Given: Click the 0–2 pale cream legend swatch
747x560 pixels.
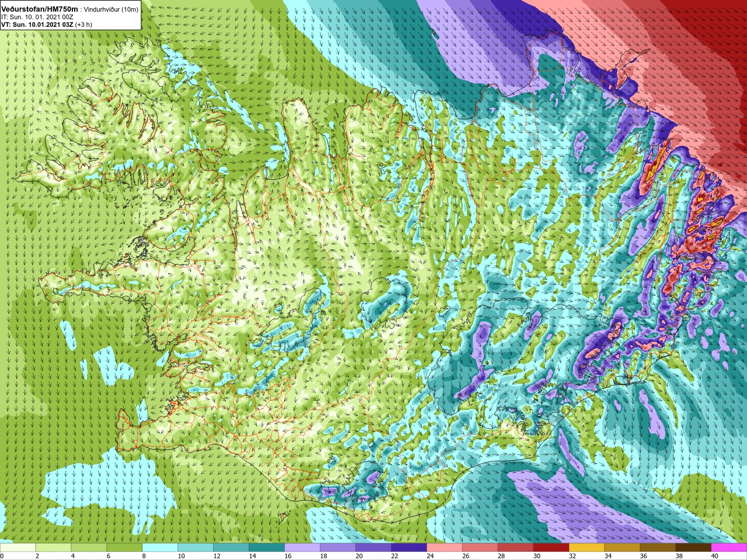Looking at the screenshot, I should point(18,548).
